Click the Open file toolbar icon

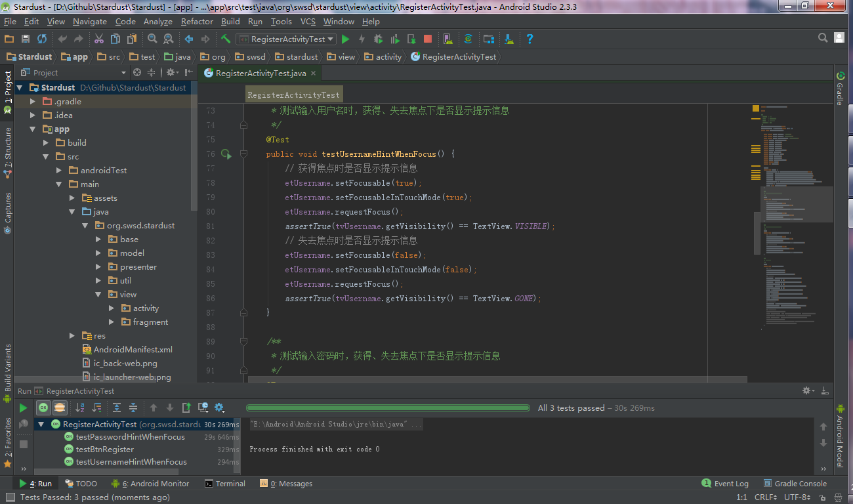tap(9, 39)
